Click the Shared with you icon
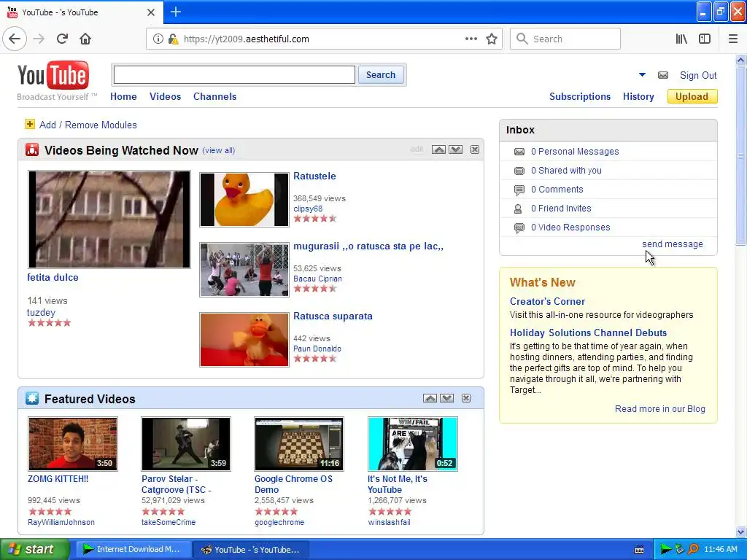The image size is (747, 560). (519, 171)
